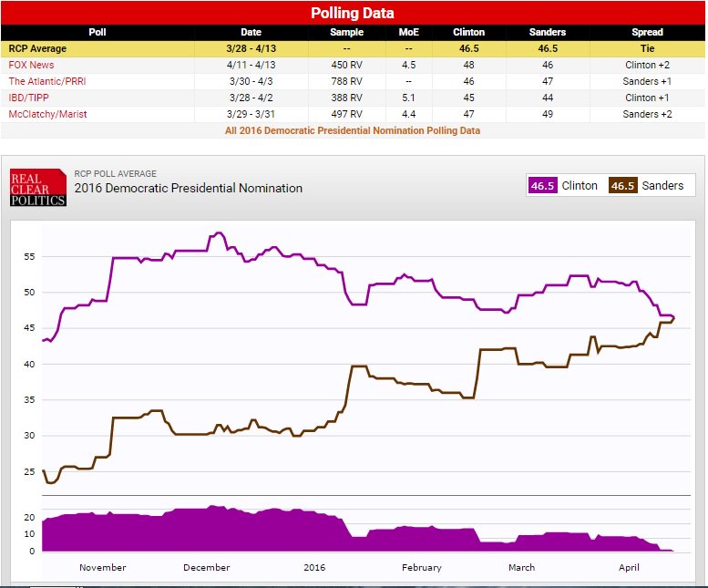Click the Clinton column header
The image size is (708, 588).
pyautogui.click(x=468, y=32)
